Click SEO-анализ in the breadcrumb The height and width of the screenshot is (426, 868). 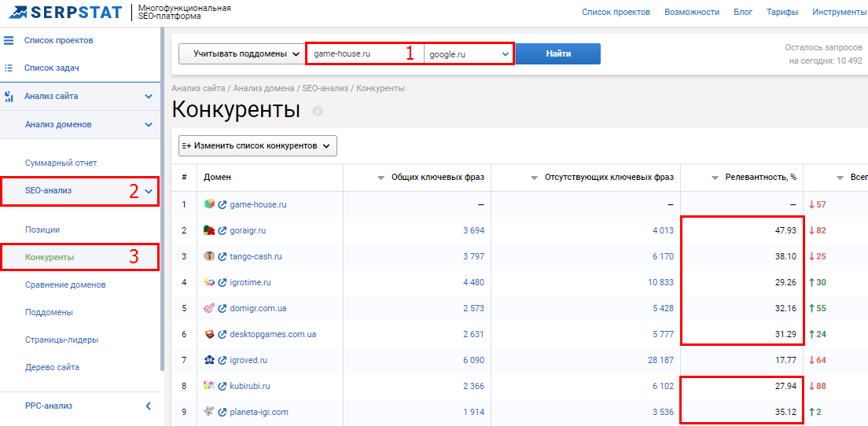326,89
